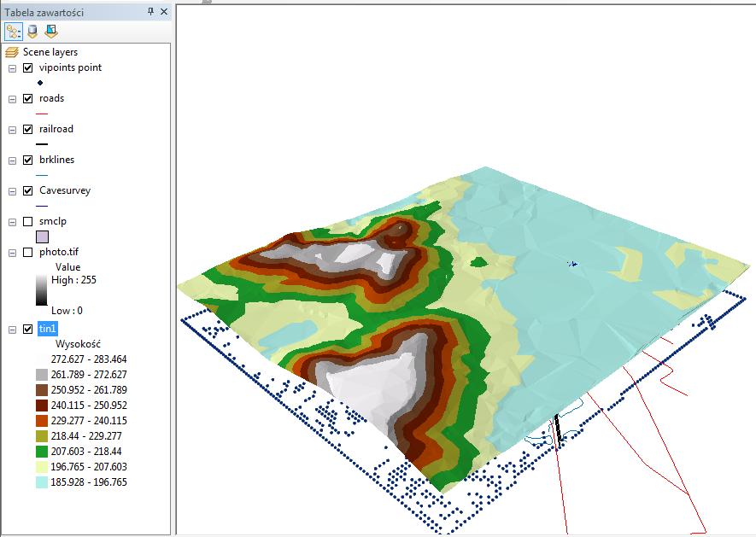Select the Scene layers root item
This screenshot has height=537, width=756.
point(50,52)
